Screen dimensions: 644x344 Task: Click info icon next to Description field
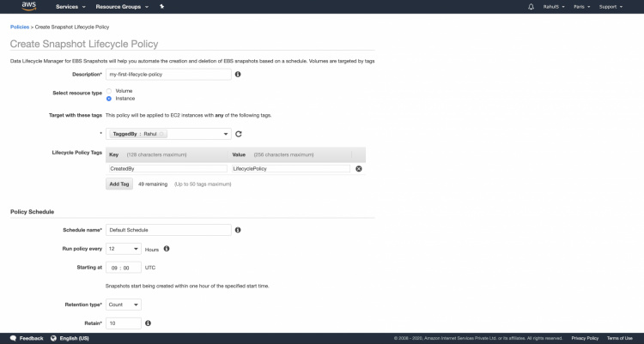(238, 75)
